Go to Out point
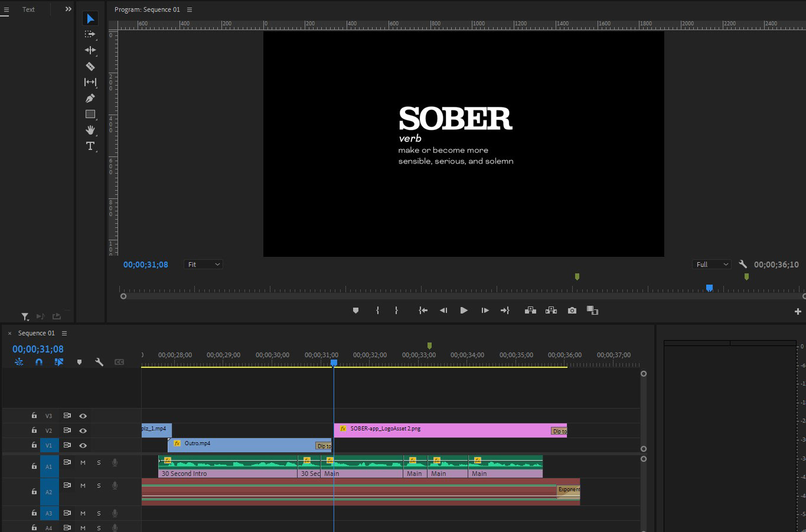Image resolution: width=806 pixels, height=532 pixels. (x=505, y=311)
